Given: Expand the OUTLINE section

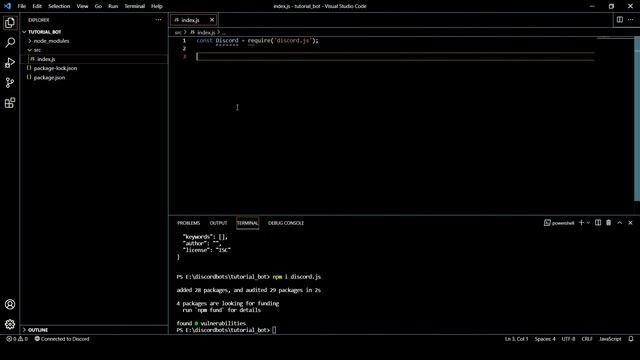Looking at the screenshot, I should 38,330.
